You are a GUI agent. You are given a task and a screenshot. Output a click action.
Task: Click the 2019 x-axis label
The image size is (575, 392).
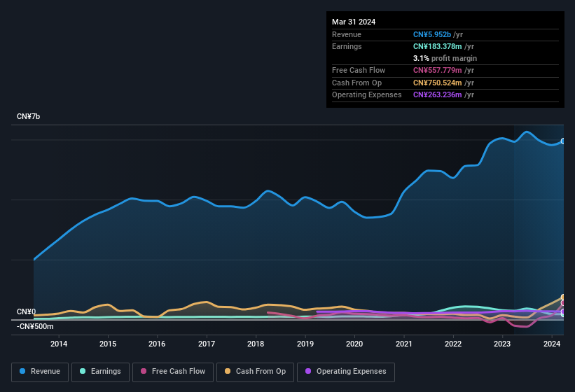tap(305, 344)
